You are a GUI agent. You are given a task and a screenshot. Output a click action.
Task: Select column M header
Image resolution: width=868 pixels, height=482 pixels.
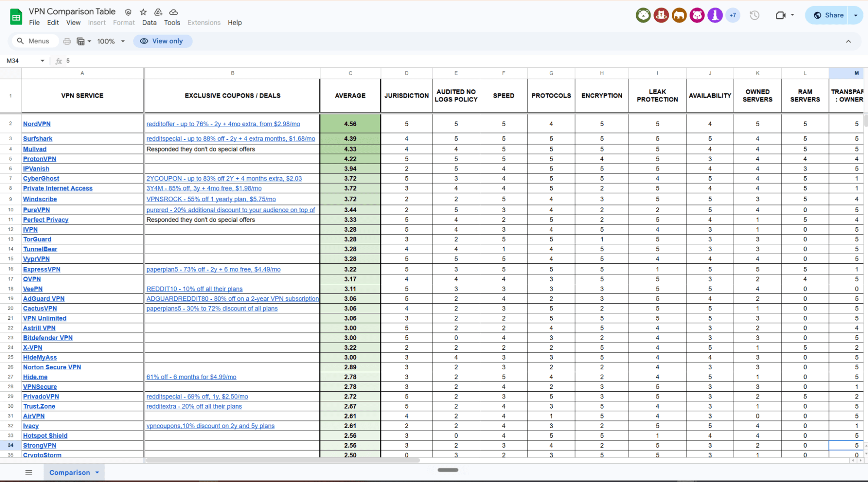(846, 73)
